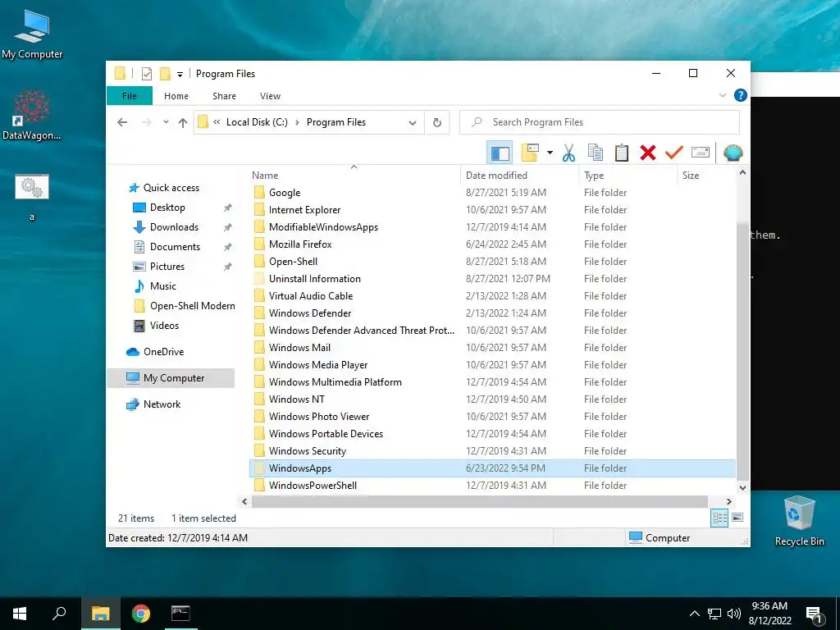Open the views dropdown arrow in toolbar
This screenshot has height=630, width=840.
pos(550,153)
